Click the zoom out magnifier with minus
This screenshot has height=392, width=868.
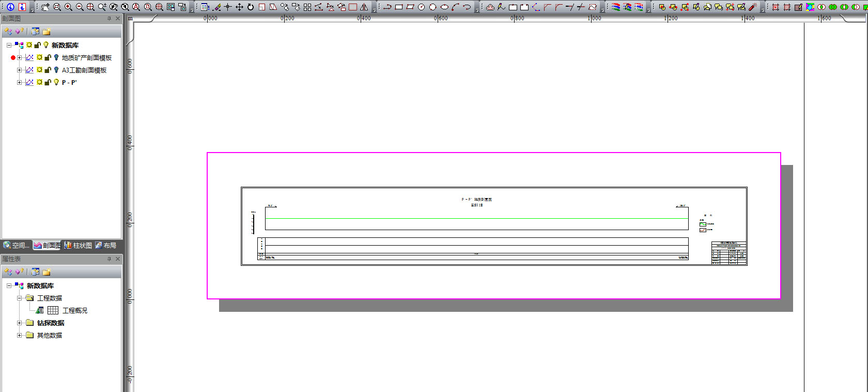(x=80, y=7)
